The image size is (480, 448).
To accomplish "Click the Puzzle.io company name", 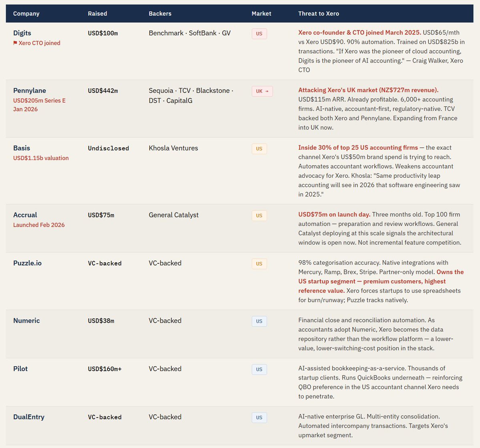I will pyautogui.click(x=27, y=263).
